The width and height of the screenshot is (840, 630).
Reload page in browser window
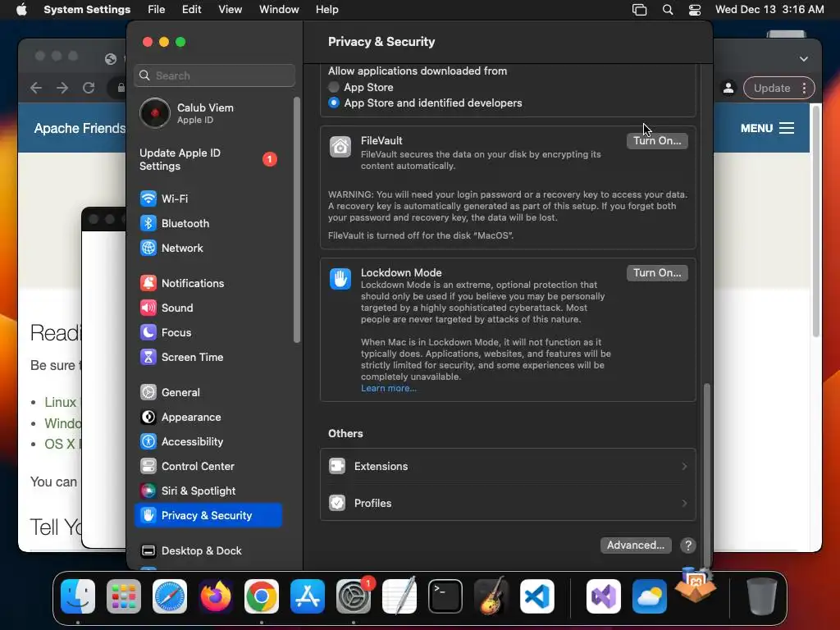[89, 88]
